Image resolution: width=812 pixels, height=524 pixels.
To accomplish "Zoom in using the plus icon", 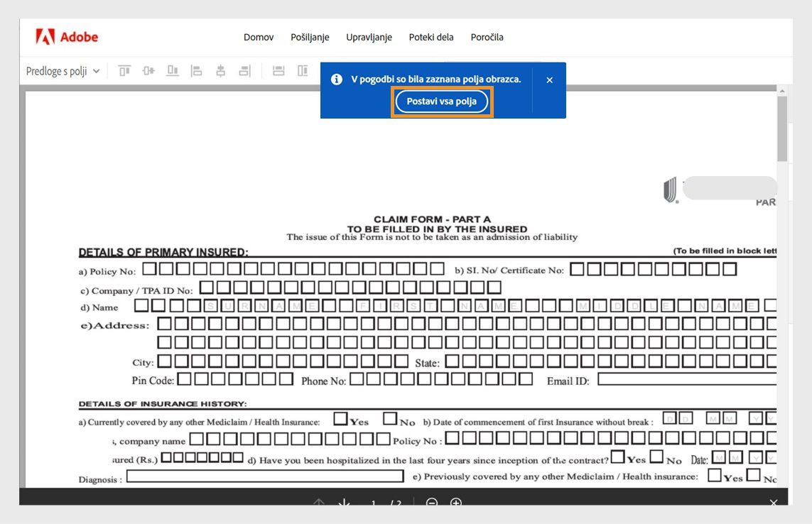I will 455,503.
